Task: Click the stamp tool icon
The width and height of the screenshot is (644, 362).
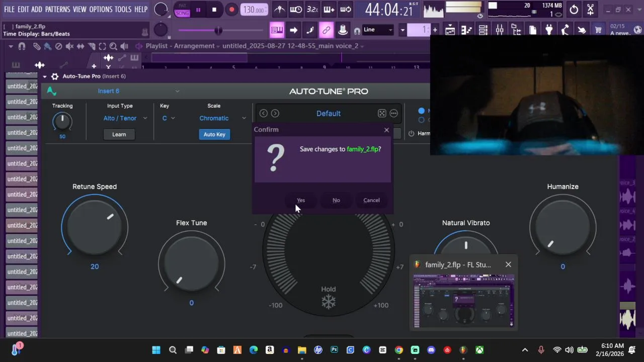Action: [x=343, y=30]
